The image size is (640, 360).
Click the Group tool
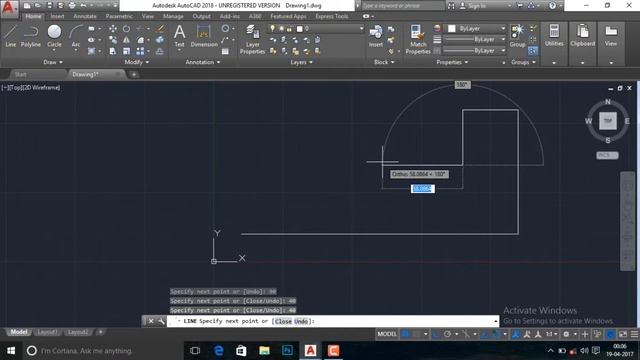517,36
